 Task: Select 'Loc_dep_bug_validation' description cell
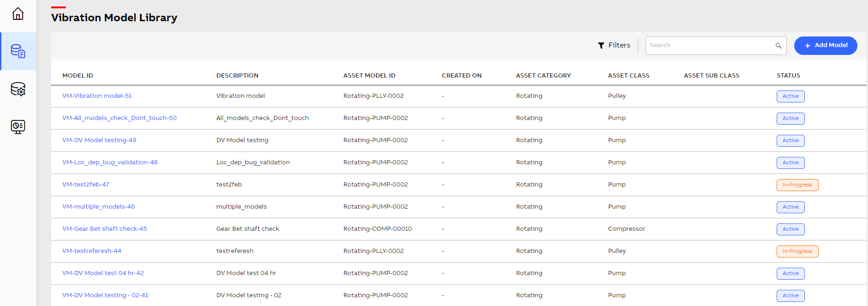pos(253,162)
